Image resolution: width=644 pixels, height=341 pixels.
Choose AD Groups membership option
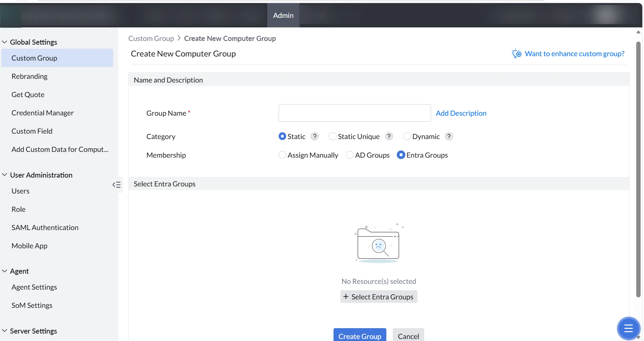[x=350, y=155]
